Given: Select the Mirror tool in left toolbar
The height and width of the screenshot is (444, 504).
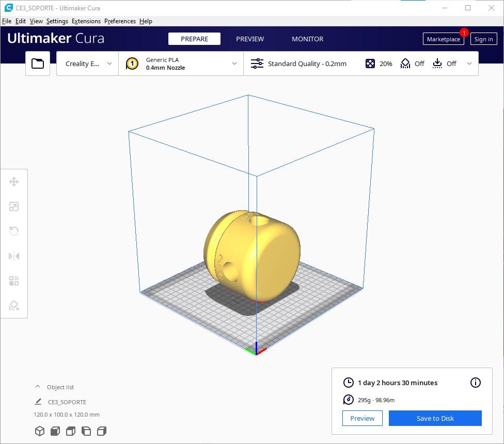Looking at the screenshot, I should 14,256.
